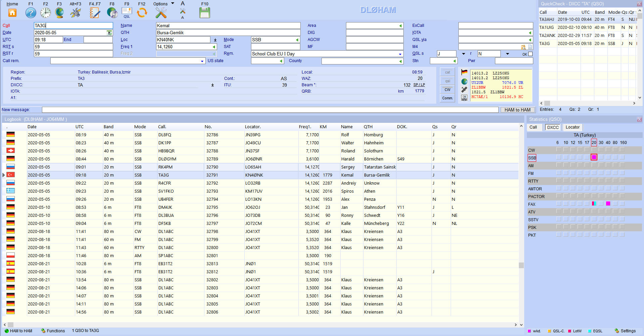Click the Locator. column header
The height and width of the screenshot is (336, 644).
pyautogui.click(x=253, y=127)
